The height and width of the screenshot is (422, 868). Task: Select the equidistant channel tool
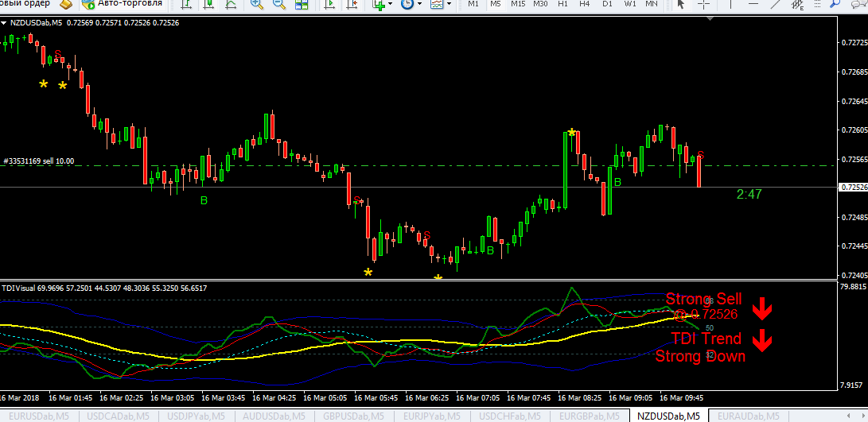798,5
